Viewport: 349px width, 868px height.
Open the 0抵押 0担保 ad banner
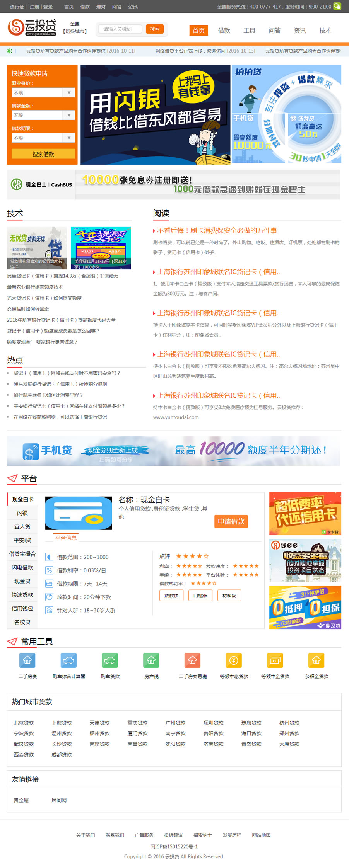tap(305, 608)
